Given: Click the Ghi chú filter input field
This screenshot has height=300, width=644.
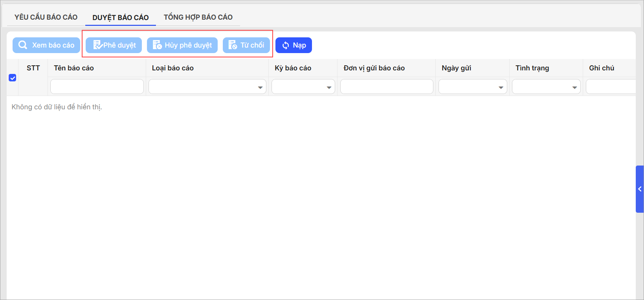Looking at the screenshot, I should pos(610,87).
